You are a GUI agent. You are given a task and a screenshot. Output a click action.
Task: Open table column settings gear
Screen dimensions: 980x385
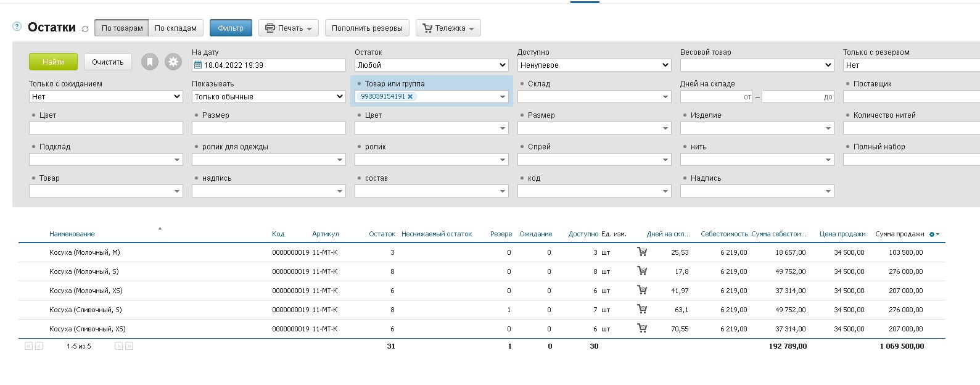click(934, 234)
